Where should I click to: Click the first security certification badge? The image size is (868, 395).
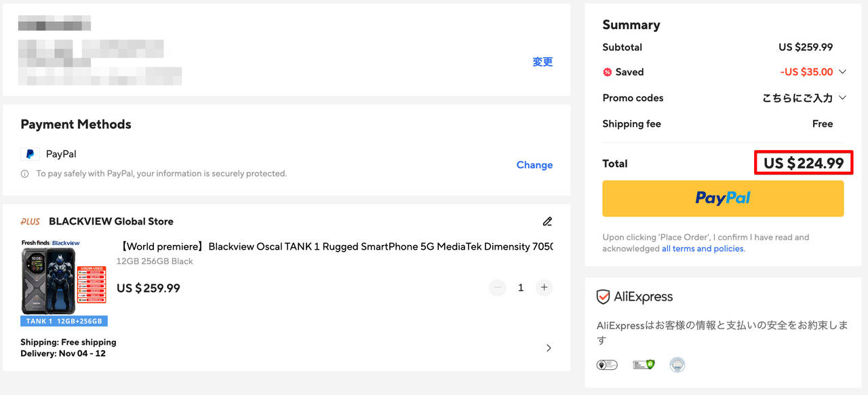606,364
